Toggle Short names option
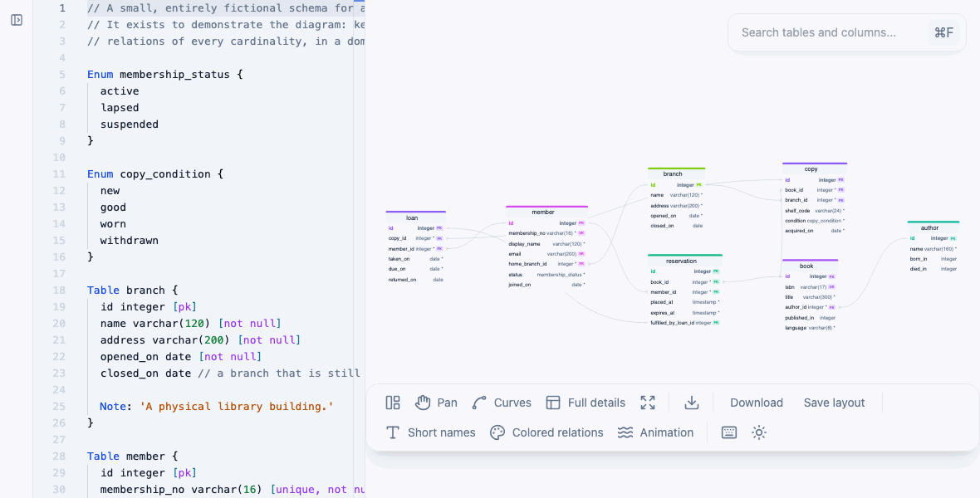 431,432
